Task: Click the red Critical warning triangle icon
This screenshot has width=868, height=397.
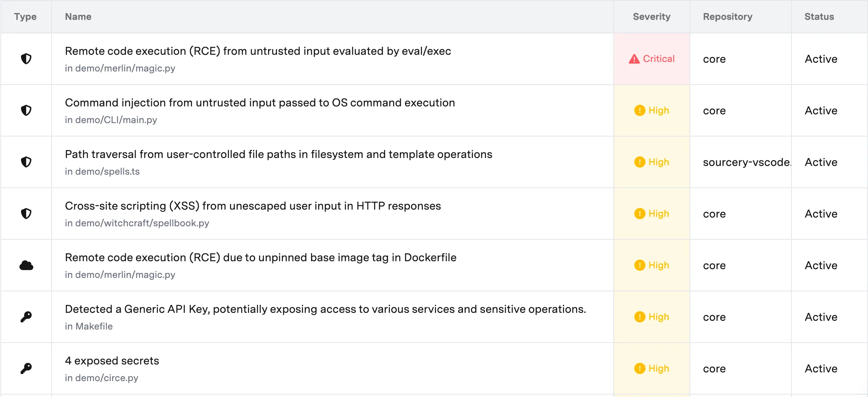Action: pyautogui.click(x=634, y=59)
